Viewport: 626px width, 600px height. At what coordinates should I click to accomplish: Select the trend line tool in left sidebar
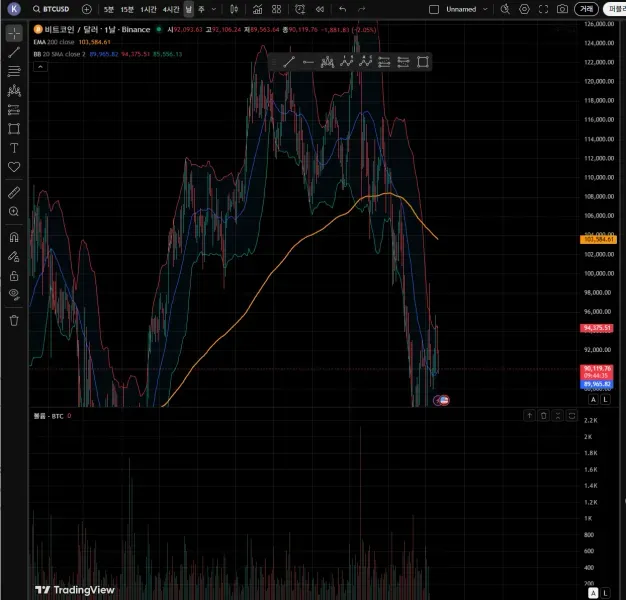tap(14, 52)
